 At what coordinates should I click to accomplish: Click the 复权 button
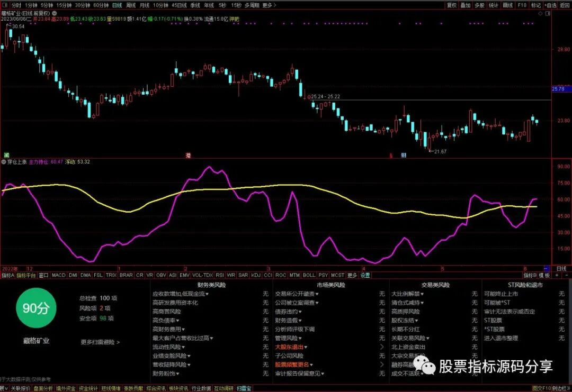(x=452, y=5)
